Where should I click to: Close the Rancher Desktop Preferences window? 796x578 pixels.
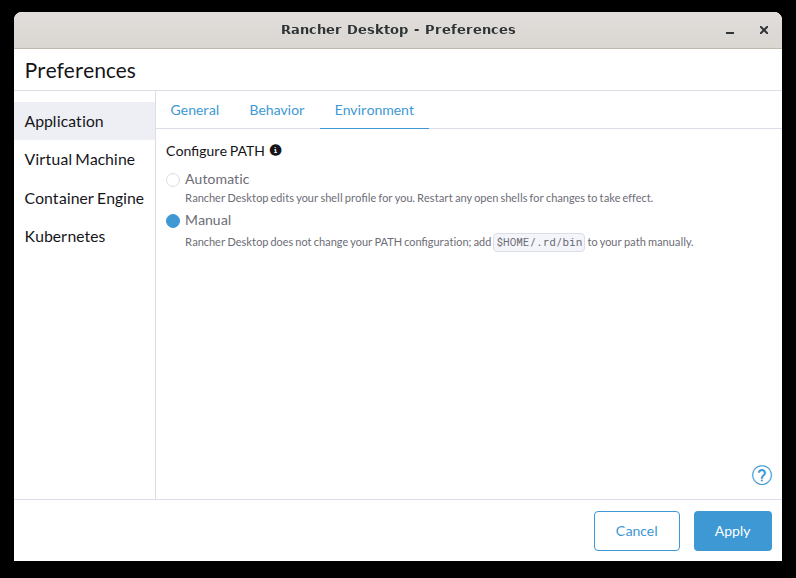click(x=764, y=30)
